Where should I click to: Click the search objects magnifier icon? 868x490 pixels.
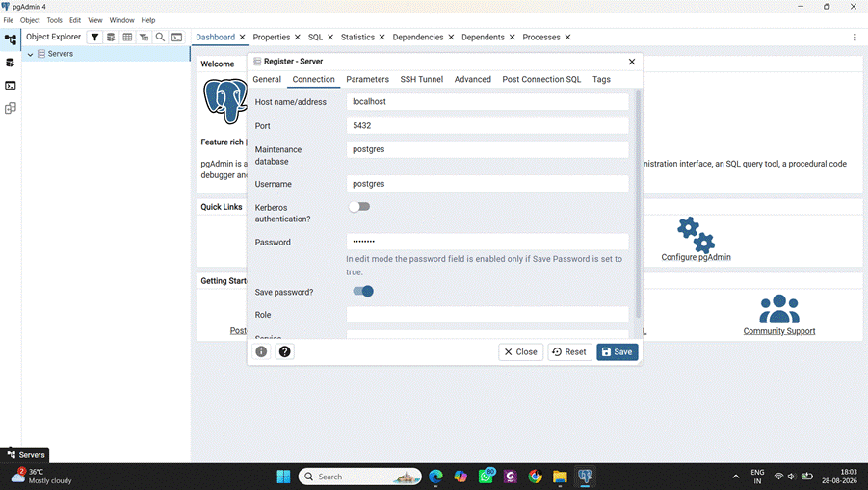coord(160,37)
